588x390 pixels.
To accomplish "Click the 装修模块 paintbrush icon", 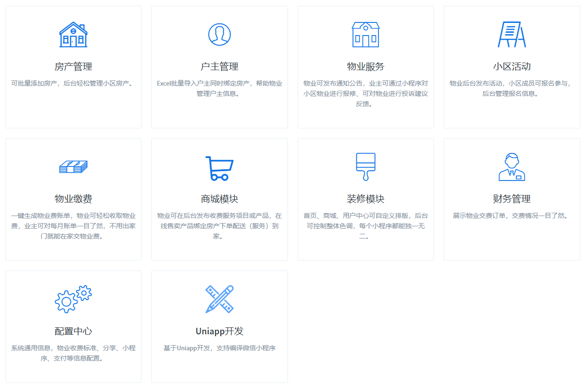I will pyautogui.click(x=365, y=166).
